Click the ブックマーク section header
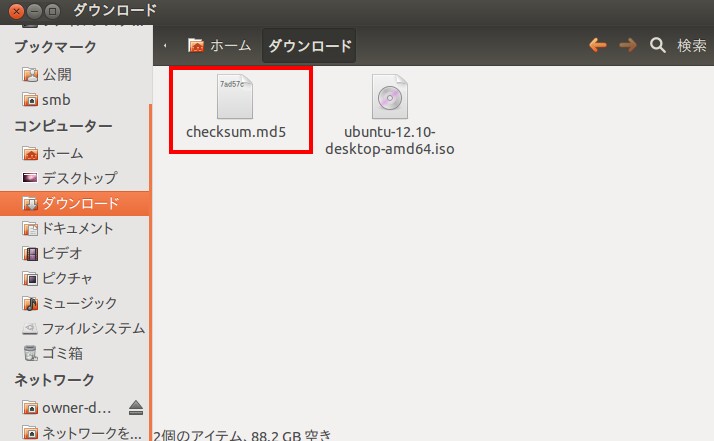Viewport: 714px width, 441px height. (x=55, y=47)
